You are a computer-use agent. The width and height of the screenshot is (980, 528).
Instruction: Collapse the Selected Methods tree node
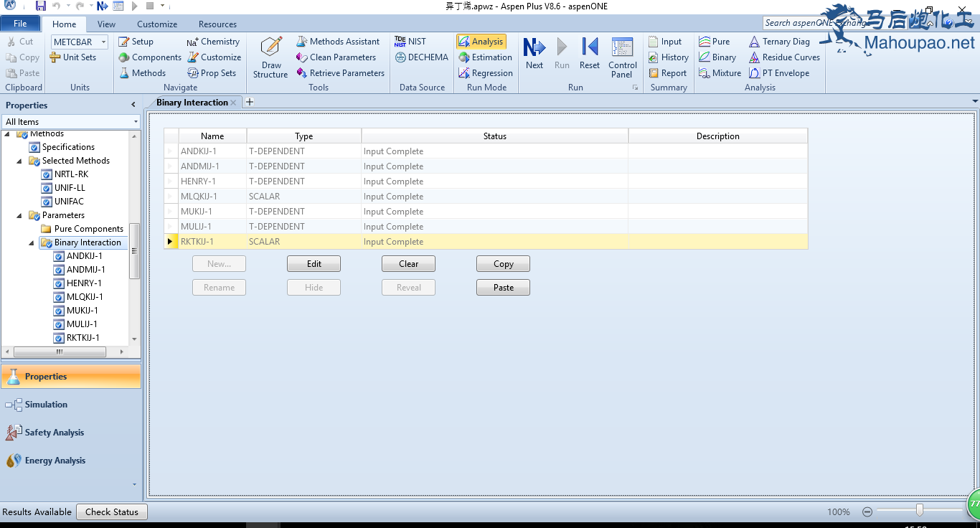20,161
